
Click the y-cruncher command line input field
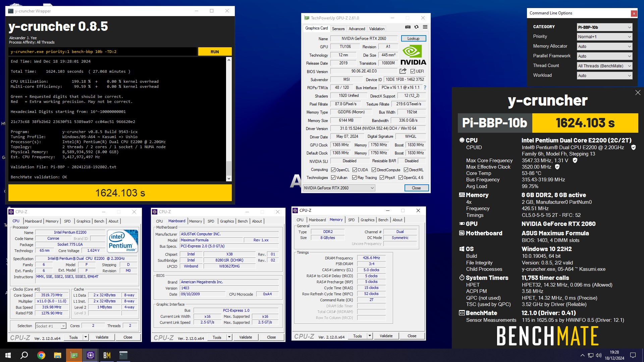click(x=103, y=52)
